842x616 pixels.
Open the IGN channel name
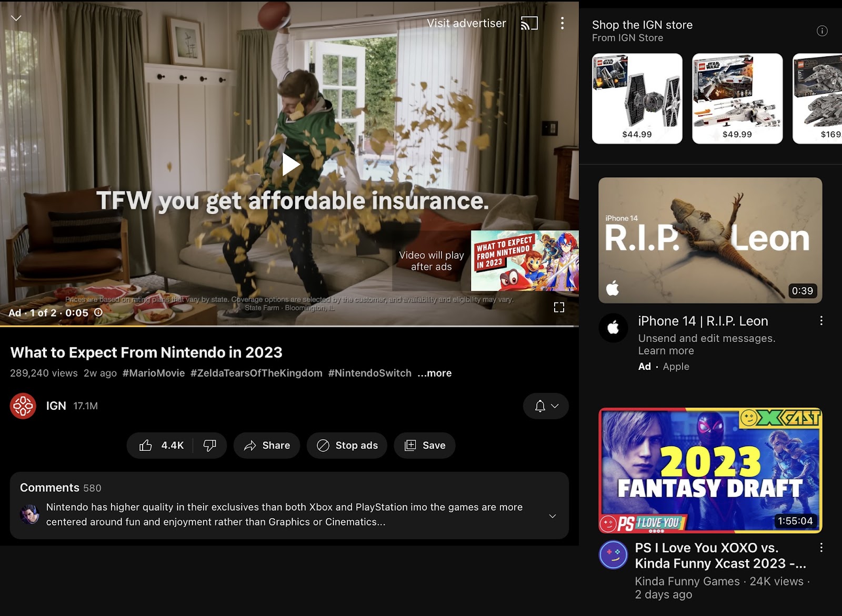tap(56, 406)
